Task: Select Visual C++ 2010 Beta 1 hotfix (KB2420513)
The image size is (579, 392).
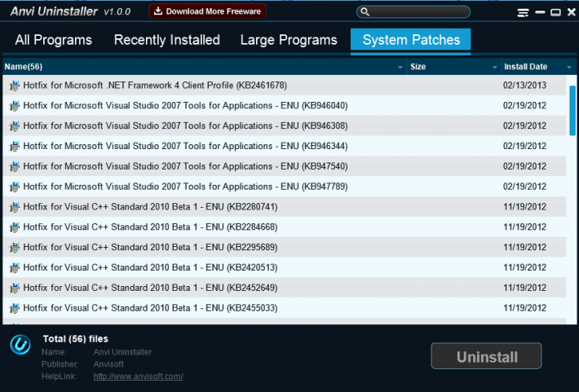Action: pos(285,267)
